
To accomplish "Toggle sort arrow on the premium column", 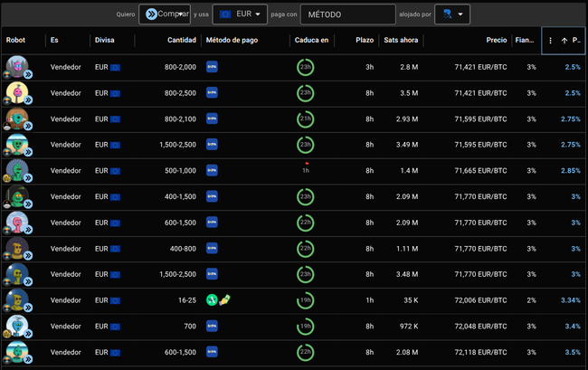I will coord(564,41).
